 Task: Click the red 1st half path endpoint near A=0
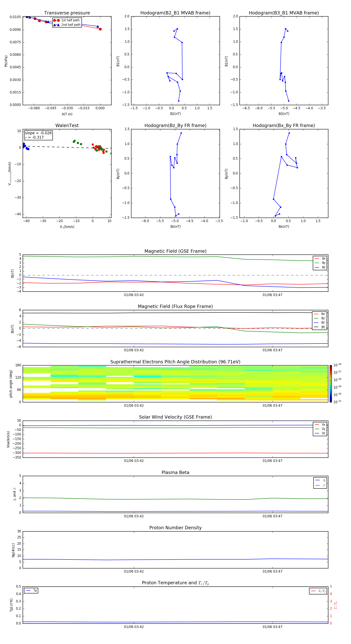click(x=100, y=29)
